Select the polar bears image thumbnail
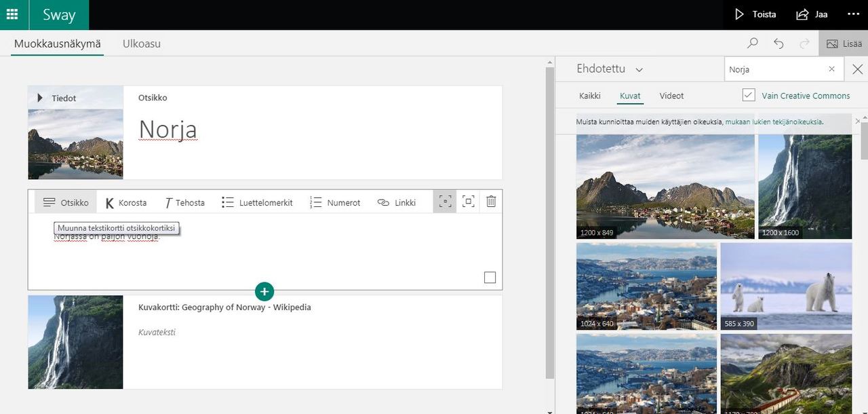The image size is (868, 414). pos(786,286)
